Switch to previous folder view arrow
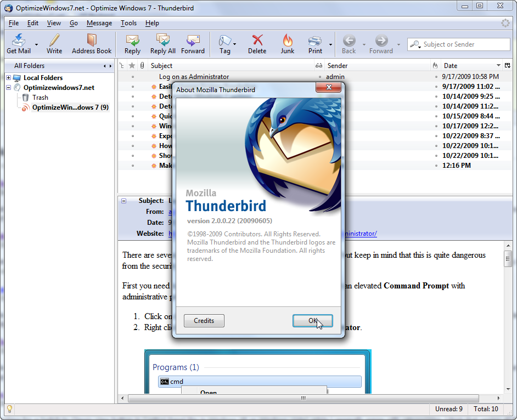This screenshot has height=420, width=517. tap(104, 66)
